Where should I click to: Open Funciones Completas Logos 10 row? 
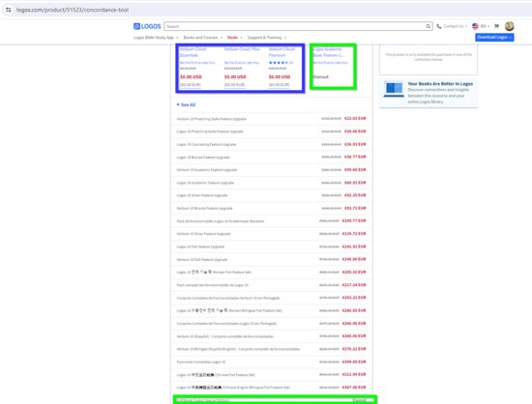[x=272, y=362]
